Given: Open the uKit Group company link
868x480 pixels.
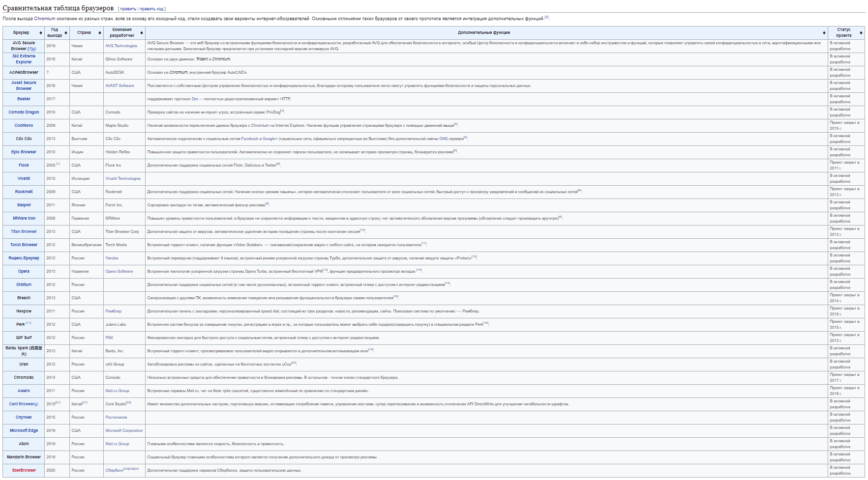Looking at the screenshot, I should [x=115, y=364].
